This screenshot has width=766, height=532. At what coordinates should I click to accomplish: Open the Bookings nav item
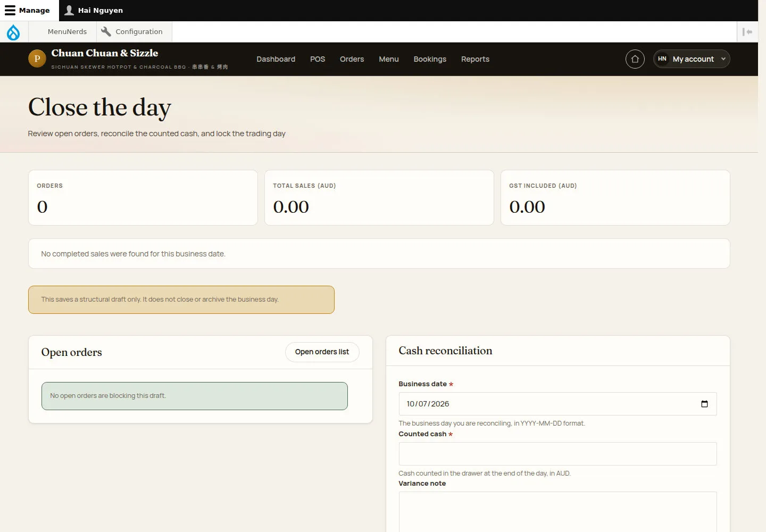pos(430,59)
